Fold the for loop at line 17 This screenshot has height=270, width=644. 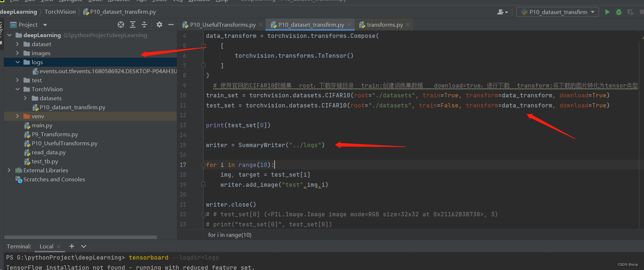pyautogui.click(x=203, y=165)
